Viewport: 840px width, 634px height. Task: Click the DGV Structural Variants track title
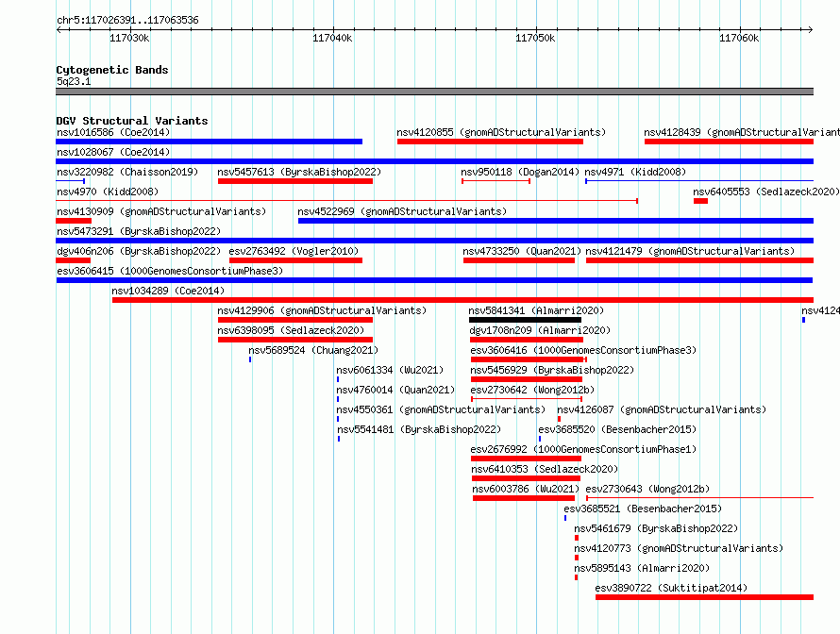click(132, 121)
